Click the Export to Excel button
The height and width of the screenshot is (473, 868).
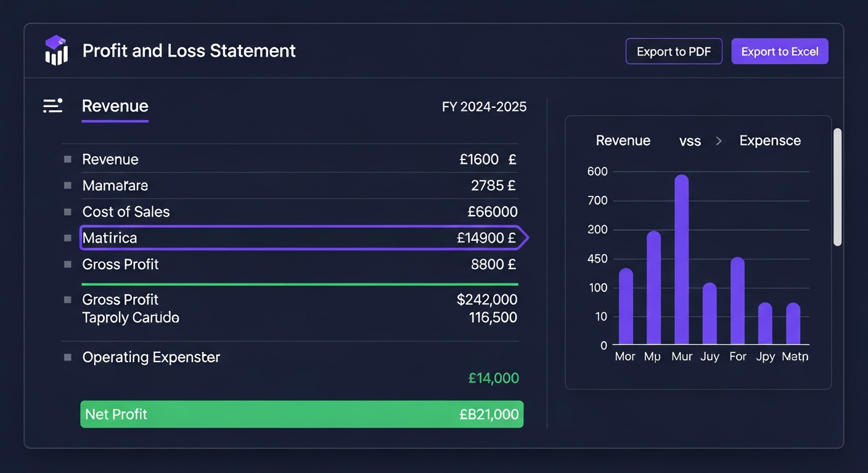tap(780, 51)
